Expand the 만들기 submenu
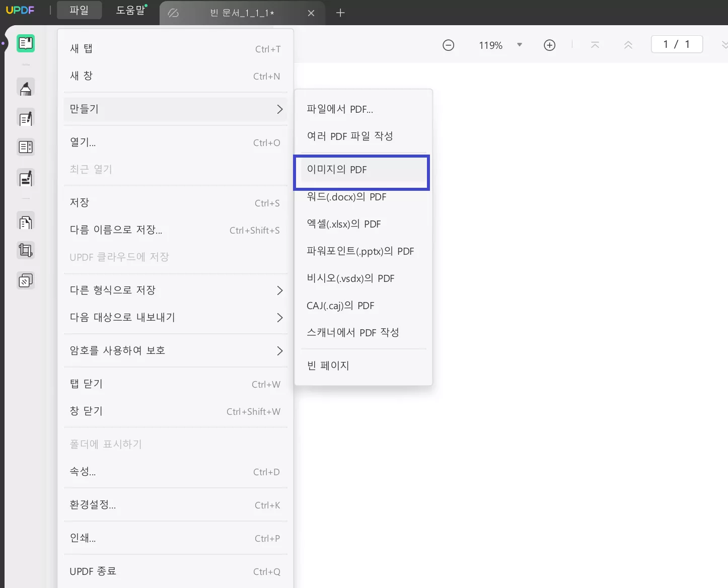 pos(175,109)
